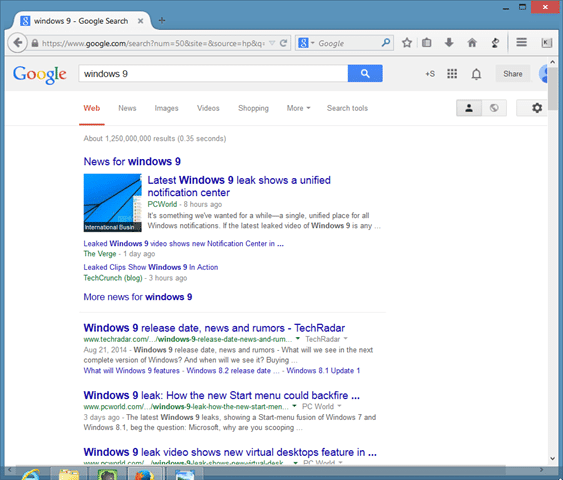Image resolution: width=563 pixels, height=480 pixels.
Task: Close the windows 9 Google Search tab
Action: 141,21
